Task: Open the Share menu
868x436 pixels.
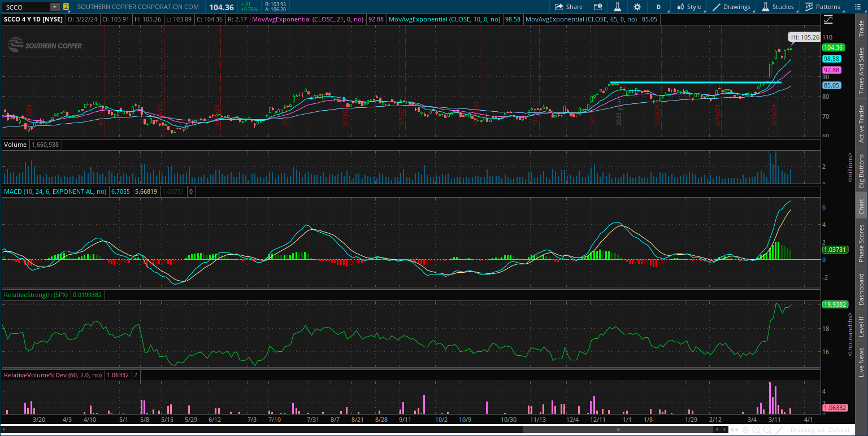Action: click(x=568, y=7)
